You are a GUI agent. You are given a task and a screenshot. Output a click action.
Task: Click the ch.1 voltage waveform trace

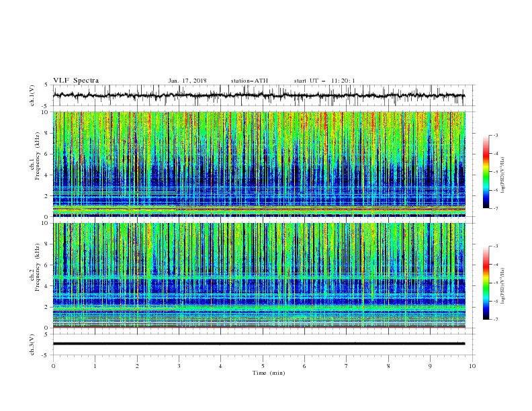(259, 95)
